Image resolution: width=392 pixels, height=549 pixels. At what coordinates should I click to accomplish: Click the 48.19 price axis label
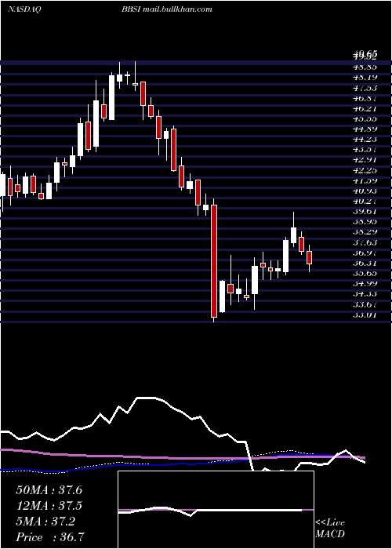[365, 77]
